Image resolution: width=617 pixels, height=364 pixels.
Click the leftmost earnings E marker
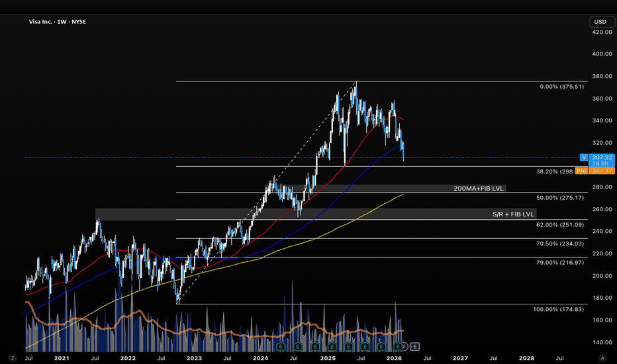point(281,346)
